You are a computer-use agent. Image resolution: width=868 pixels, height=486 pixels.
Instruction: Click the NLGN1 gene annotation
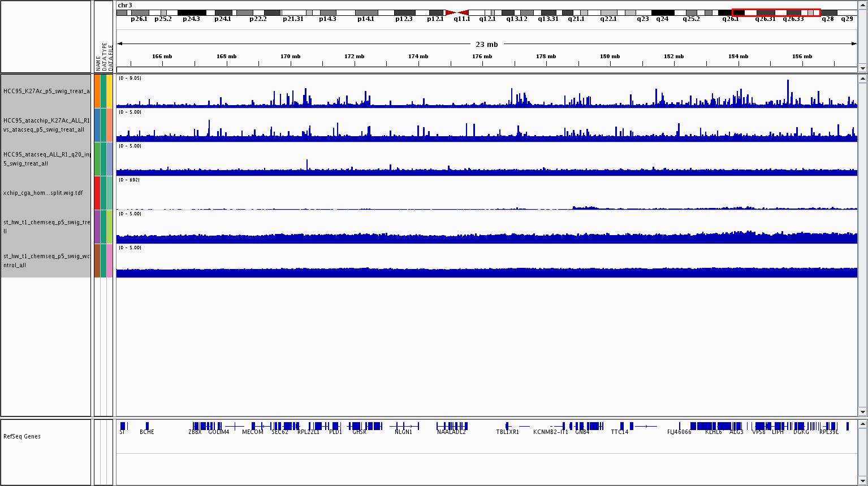click(x=404, y=426)
